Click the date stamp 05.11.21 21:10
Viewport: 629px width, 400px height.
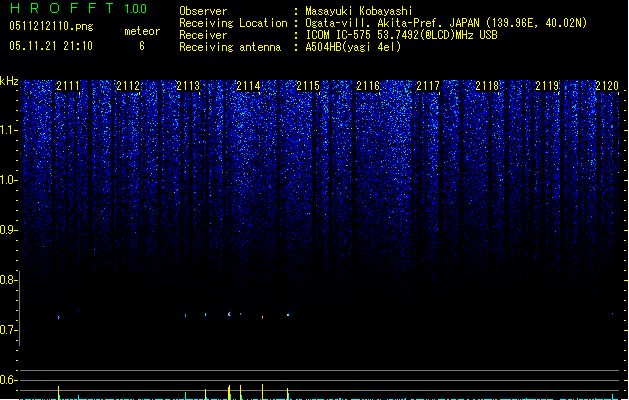click(51, 46)
